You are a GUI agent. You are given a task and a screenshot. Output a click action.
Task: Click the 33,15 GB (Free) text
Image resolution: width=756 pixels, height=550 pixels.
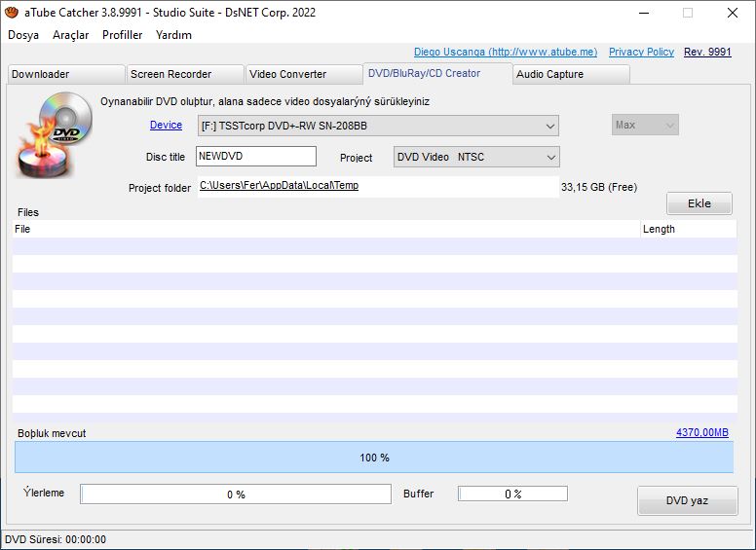(x=599, y=187)
